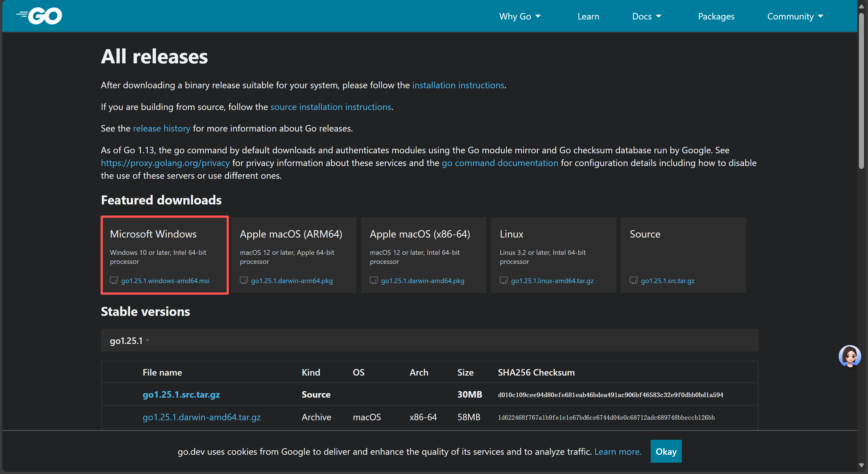Click the page vertical scrollbar thumb
Image resolution: width=868 pixels, height=474 pixels.
tap(862, 91)
